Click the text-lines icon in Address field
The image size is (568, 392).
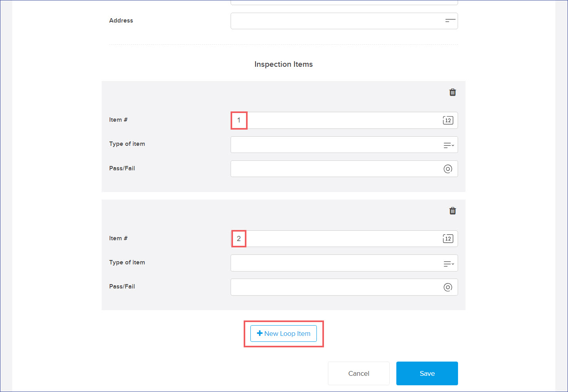coord(450,21)
